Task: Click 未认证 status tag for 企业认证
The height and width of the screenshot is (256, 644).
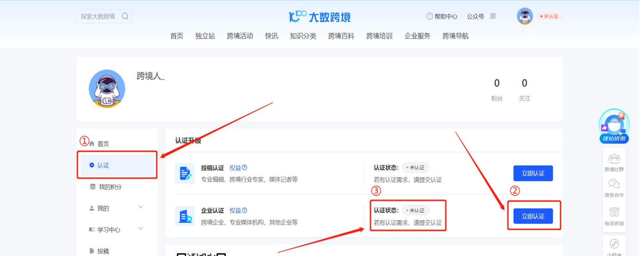Action: coord(416,211)
